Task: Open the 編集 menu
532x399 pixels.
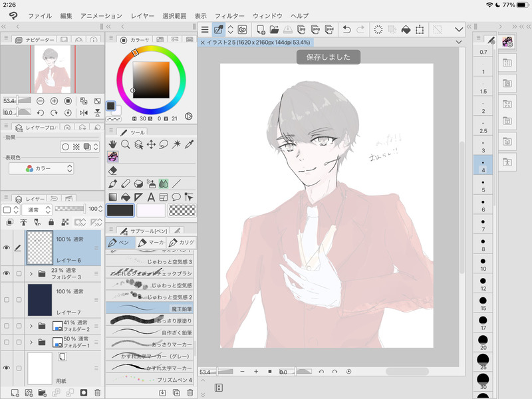Action: (x=66, y=16)
